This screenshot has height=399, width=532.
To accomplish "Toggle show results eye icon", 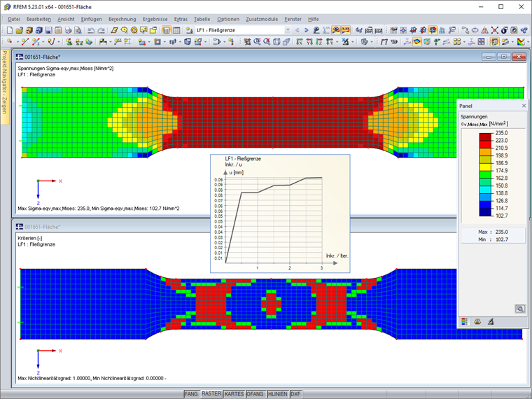I will pos(336,30).
